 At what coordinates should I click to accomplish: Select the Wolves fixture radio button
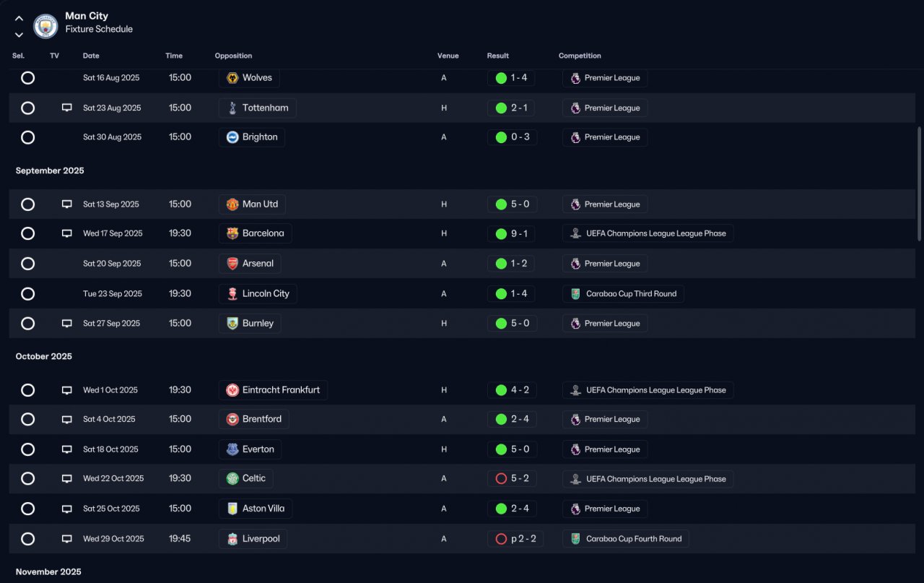pyautogui.click(x=27, y=77)
